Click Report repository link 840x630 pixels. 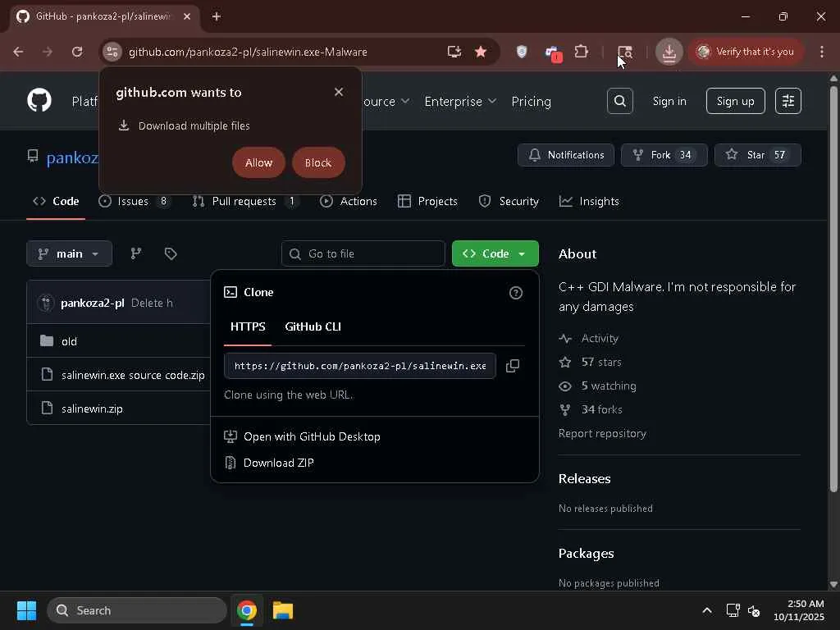pos(602,433)
